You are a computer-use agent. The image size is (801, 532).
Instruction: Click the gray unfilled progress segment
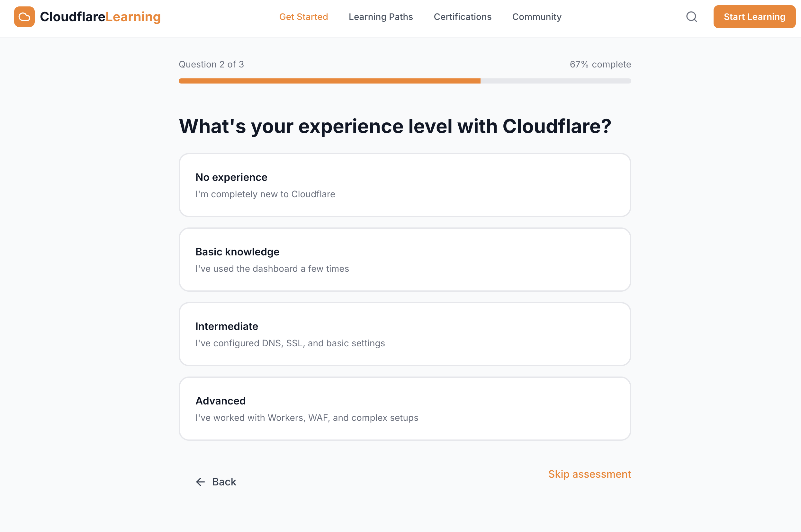coord(556,81)
